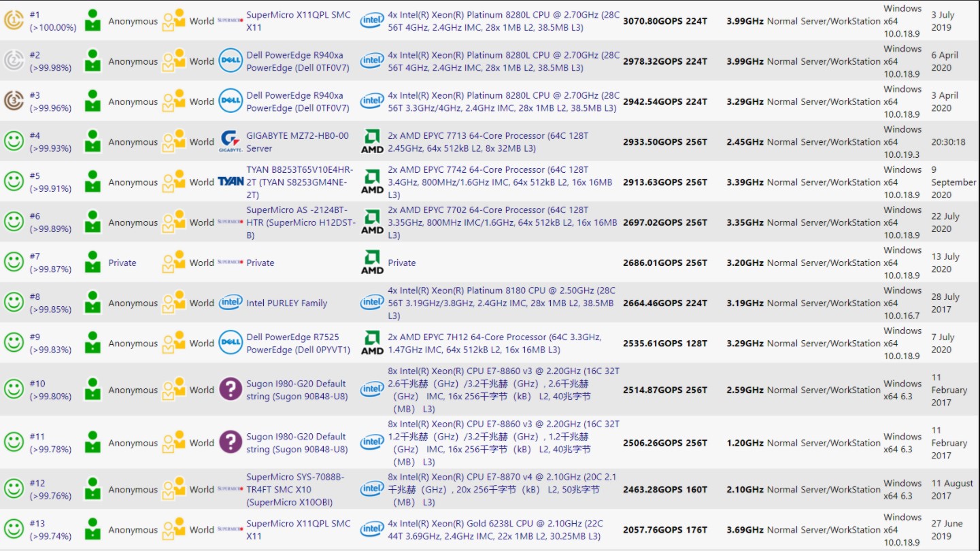Click the Intel CPU logo in row #12
Screen dimensions: 980x551
click(x=372, y=489)
